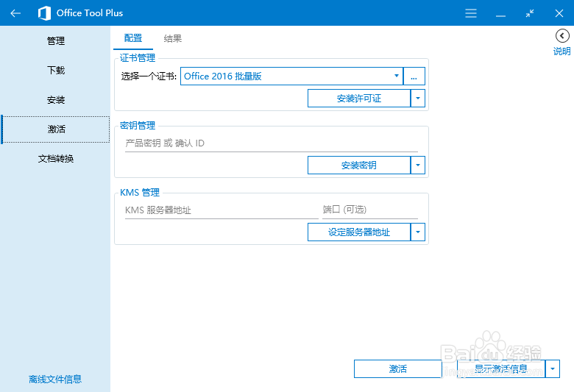This screenshot has width=574, height=392.
Task: Open the hamburger menu icon
Action: click(x=471, y=13)
